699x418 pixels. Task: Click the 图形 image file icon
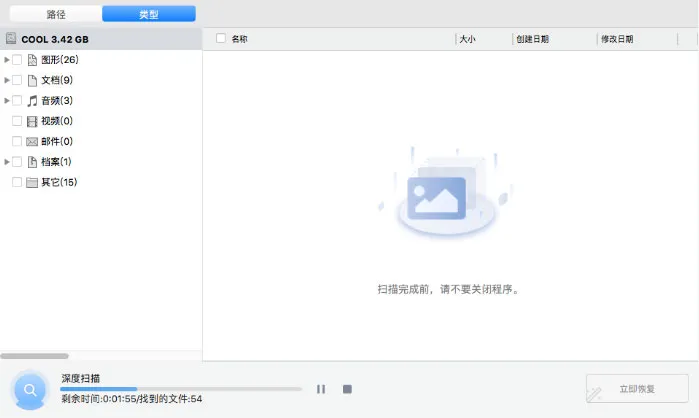point(32,60)
